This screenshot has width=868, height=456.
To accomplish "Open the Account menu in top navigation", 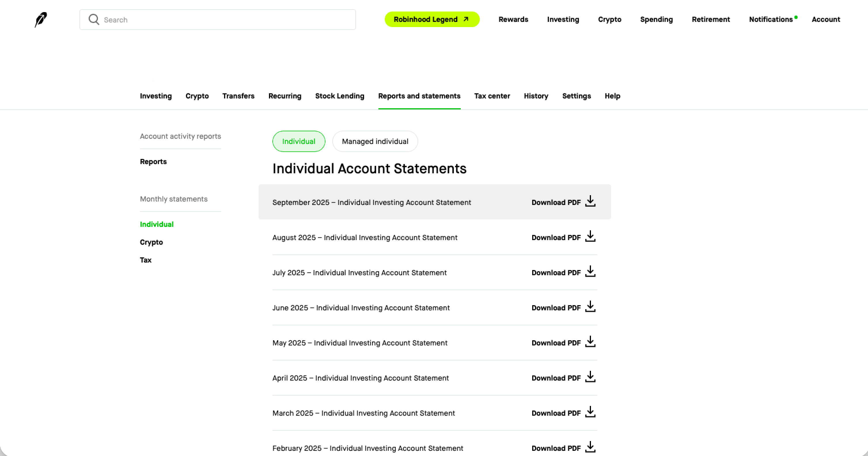I will [826, 20].
